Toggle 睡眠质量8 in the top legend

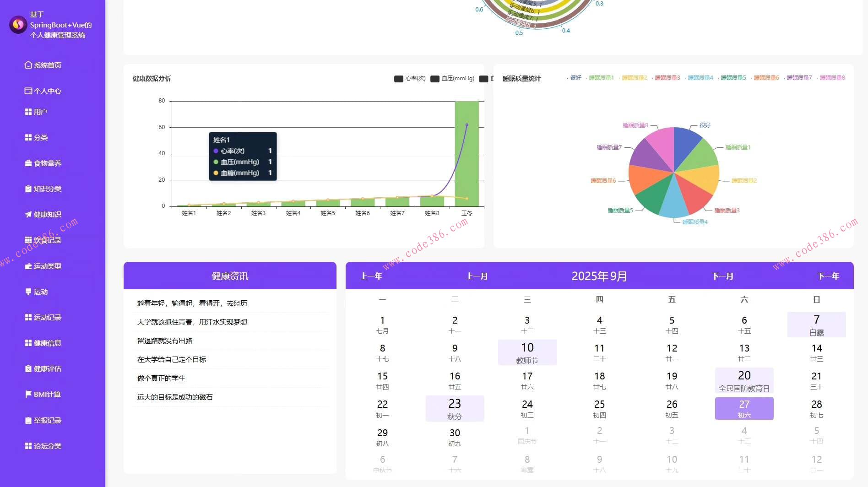coord(830,78)
